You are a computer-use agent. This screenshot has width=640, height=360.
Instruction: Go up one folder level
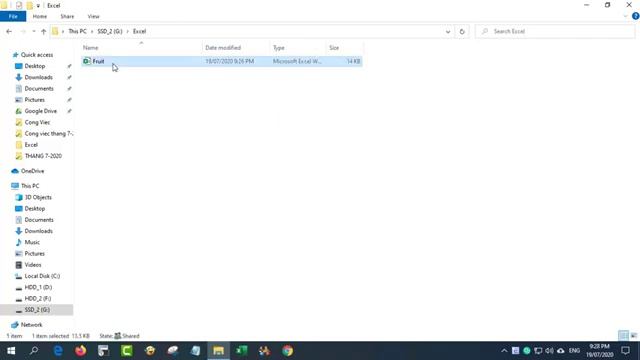pos(44,31)
